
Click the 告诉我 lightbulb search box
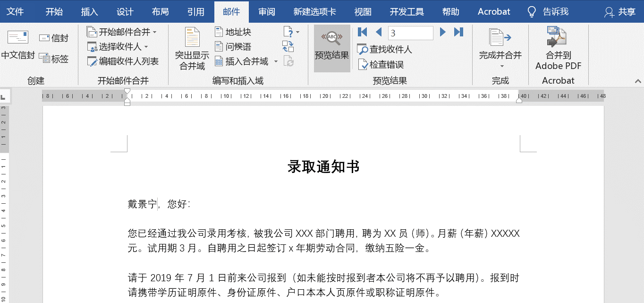click(548, 12)
